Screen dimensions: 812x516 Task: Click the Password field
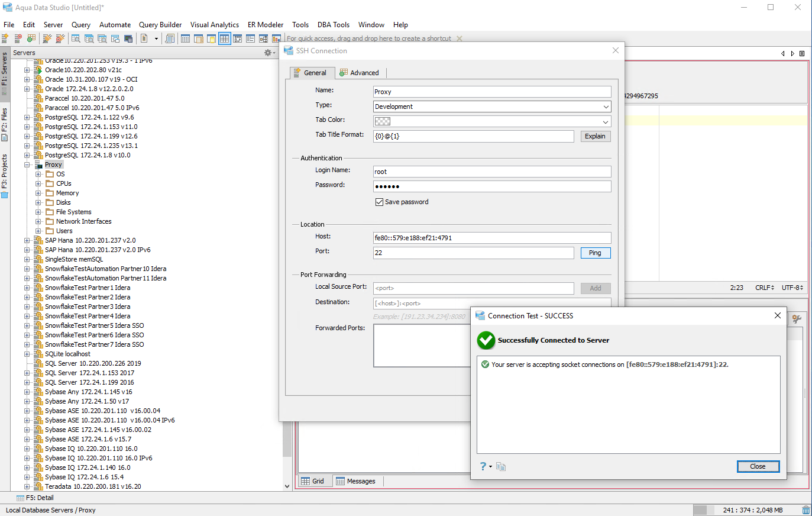tap(492, 186)
